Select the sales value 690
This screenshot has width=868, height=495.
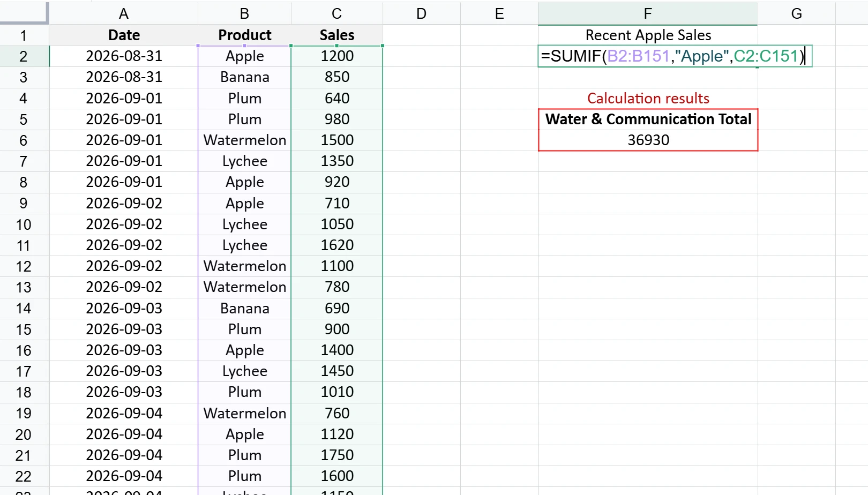click(x=336, y=308)
